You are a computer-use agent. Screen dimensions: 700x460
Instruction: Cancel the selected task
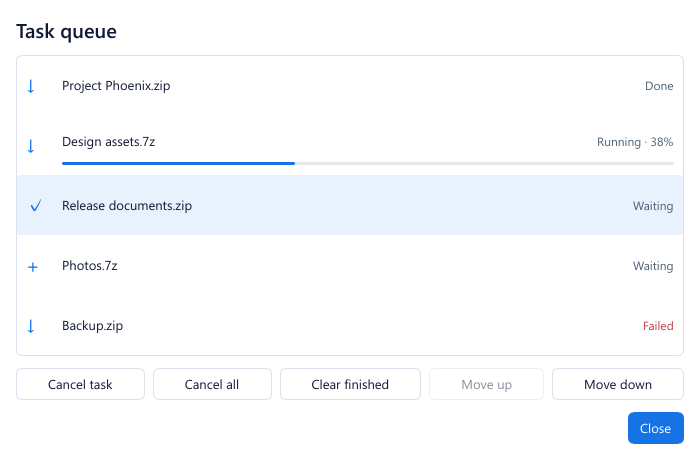80,384
